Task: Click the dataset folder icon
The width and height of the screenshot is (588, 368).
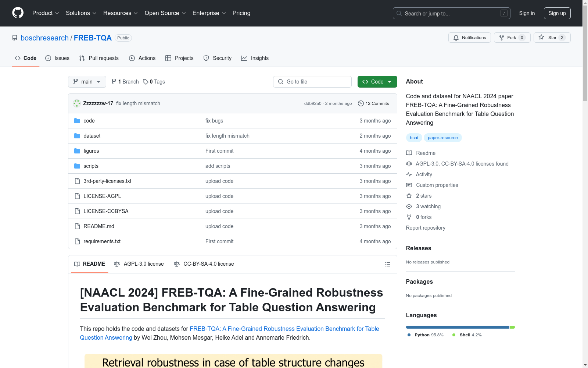Action: (77, 136)
